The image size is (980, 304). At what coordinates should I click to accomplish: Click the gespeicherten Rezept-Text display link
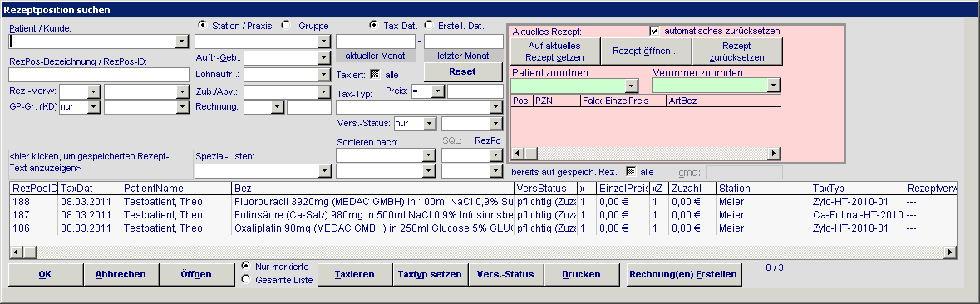point(101,164)
